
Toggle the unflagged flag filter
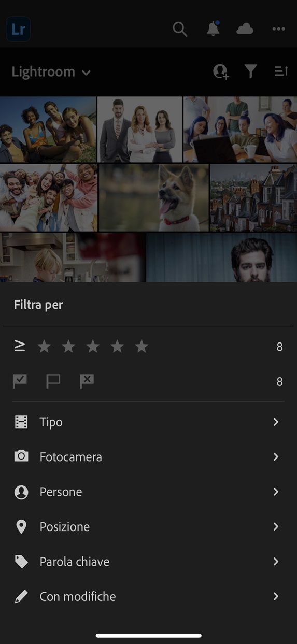(53, 381)
